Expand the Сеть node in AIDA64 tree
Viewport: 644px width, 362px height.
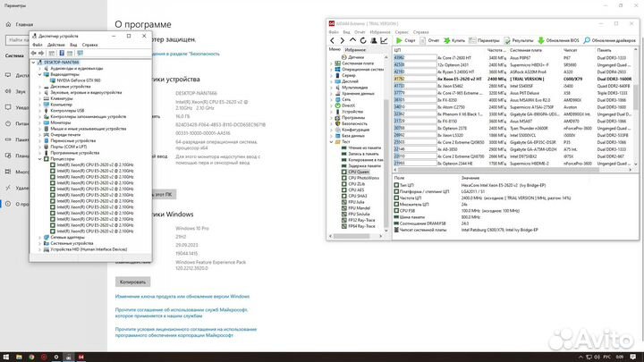pos(332,99)
